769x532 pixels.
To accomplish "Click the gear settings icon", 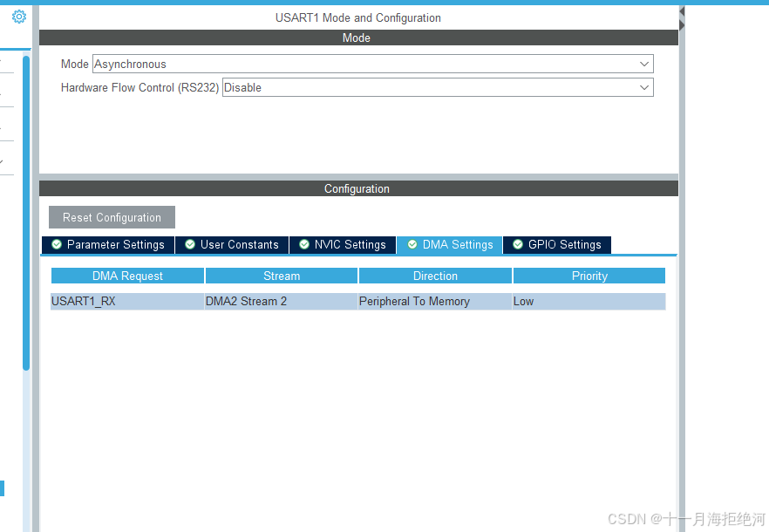I will pos(19,17).
